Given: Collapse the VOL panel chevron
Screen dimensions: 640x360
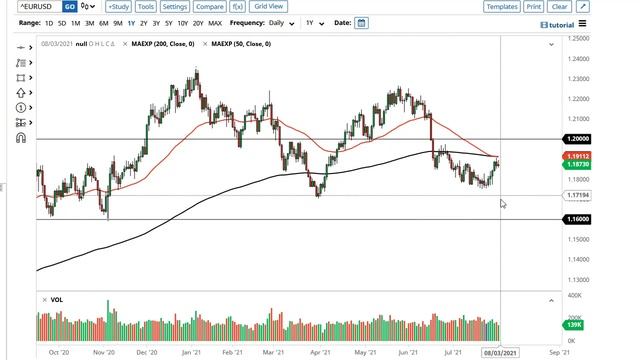Looking at the screenshot, I should 551,300.
